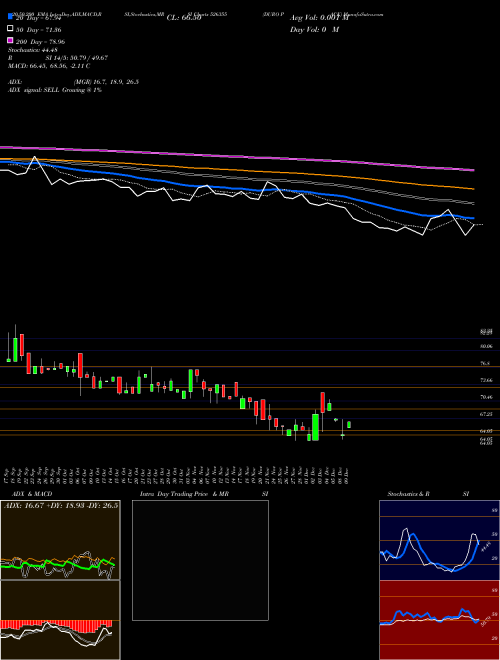Click the 'Stochastics & R' panel title
Image resolution: width=500 pixels, height=660 pixels.
coord(409,494)
